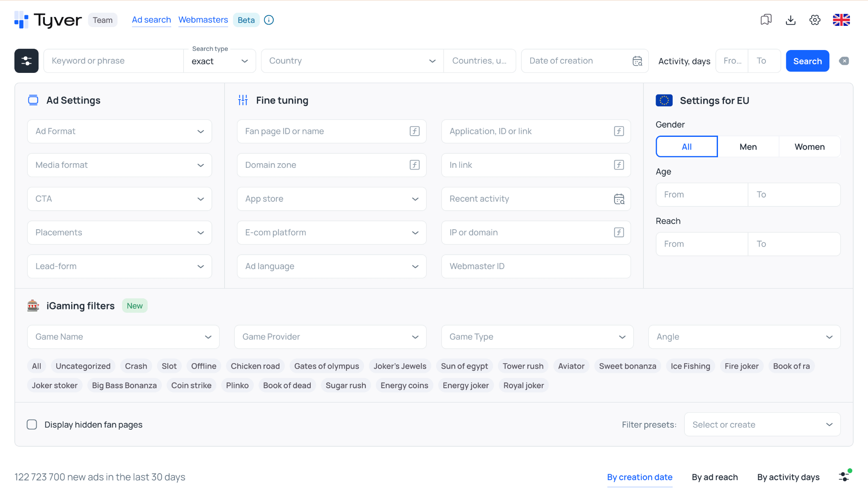Focus Keyword or phrase field

coord(114,61)
